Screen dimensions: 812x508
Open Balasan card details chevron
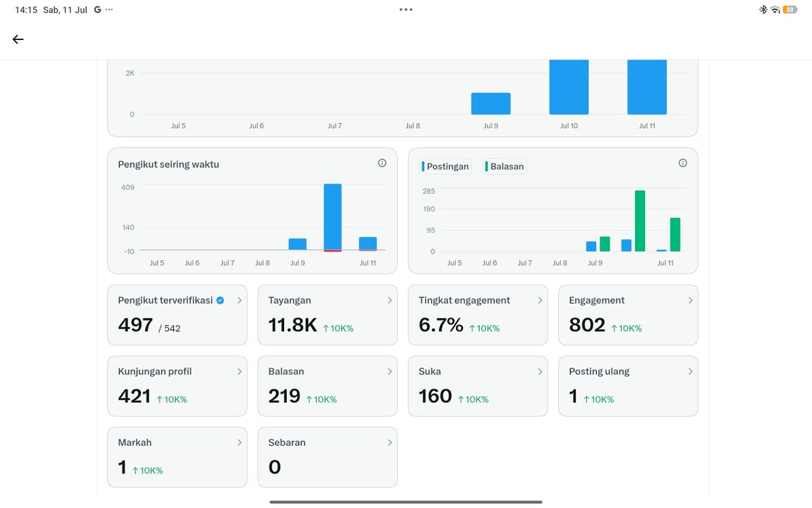click(x=390, y=371)
